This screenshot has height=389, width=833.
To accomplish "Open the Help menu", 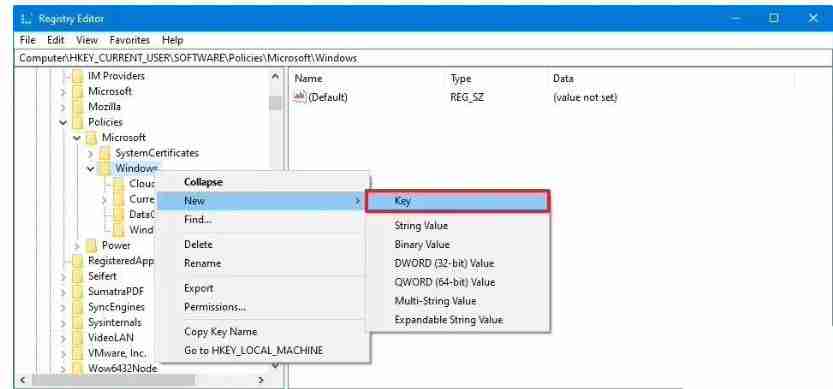I will (172, 40).
